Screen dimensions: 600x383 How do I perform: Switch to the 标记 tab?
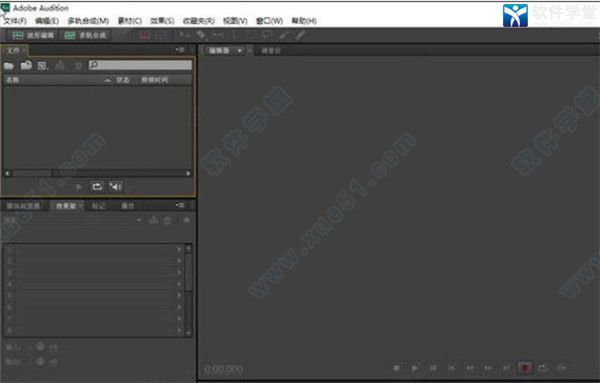(x=98, y=206)
